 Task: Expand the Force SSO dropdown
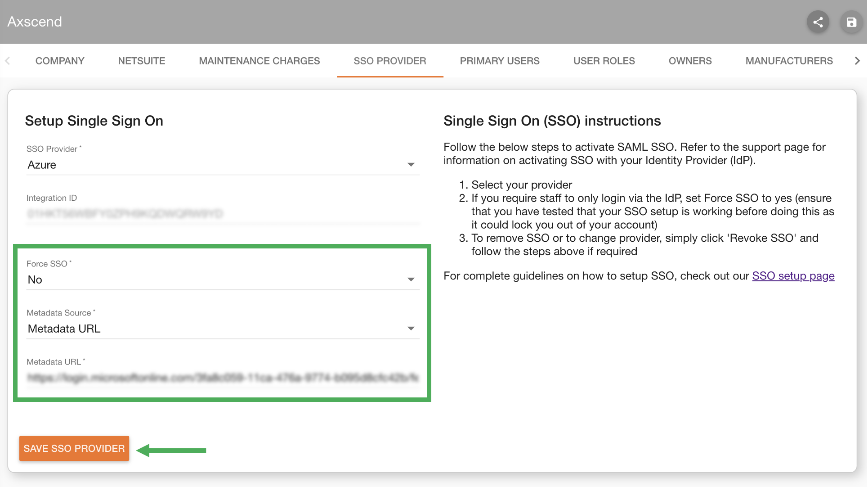tap(411, 280)
